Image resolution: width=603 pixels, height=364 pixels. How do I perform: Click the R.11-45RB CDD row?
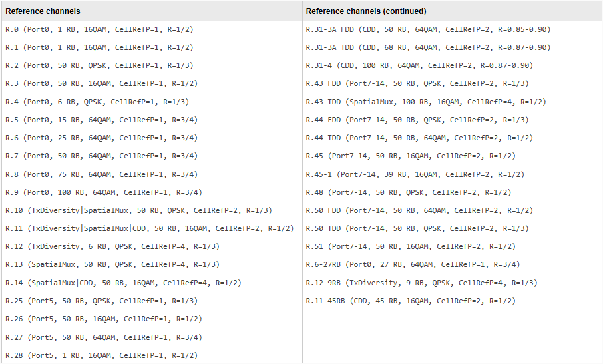tap(410, 301)
